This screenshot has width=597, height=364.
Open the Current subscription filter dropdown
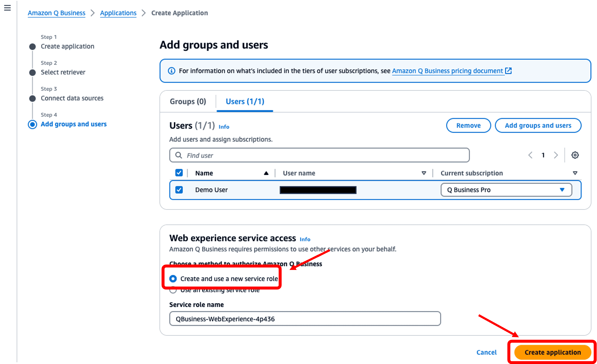(575, 173)
